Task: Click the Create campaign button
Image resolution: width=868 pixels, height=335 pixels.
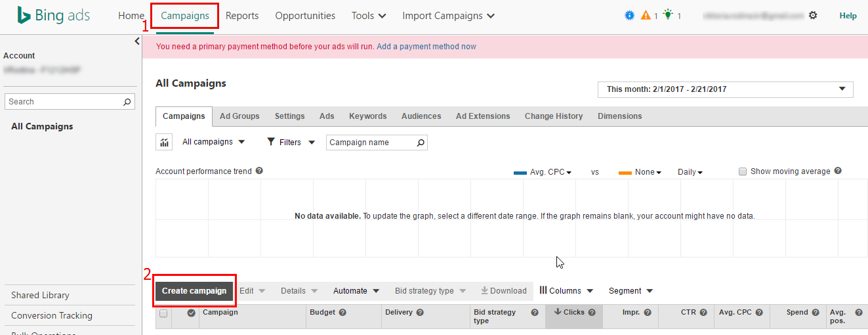Action: click(194, 291)
